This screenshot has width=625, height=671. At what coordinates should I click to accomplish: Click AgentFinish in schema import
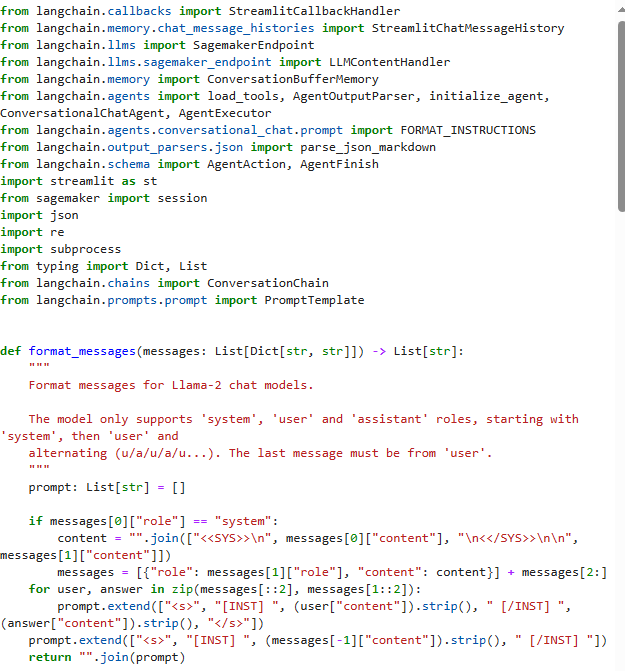tap(339, 164)
